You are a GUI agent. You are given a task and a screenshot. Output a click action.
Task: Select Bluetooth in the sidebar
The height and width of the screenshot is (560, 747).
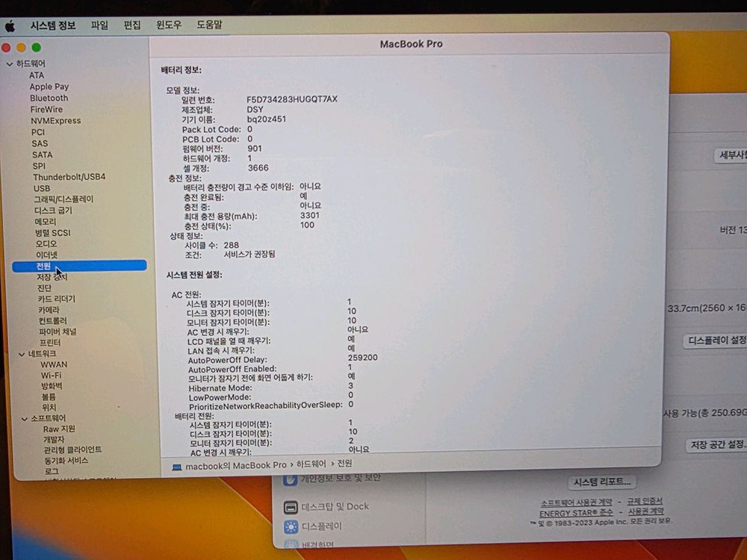coord(49,98)
